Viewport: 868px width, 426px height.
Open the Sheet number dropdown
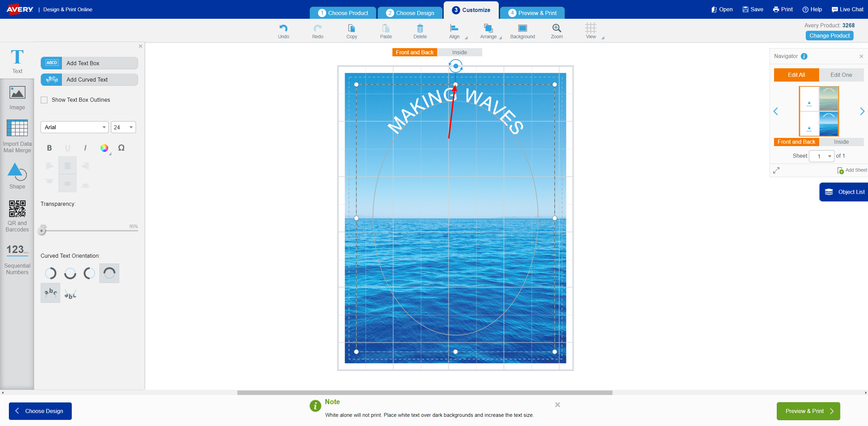pyautogui.click(x=822, y=156)
